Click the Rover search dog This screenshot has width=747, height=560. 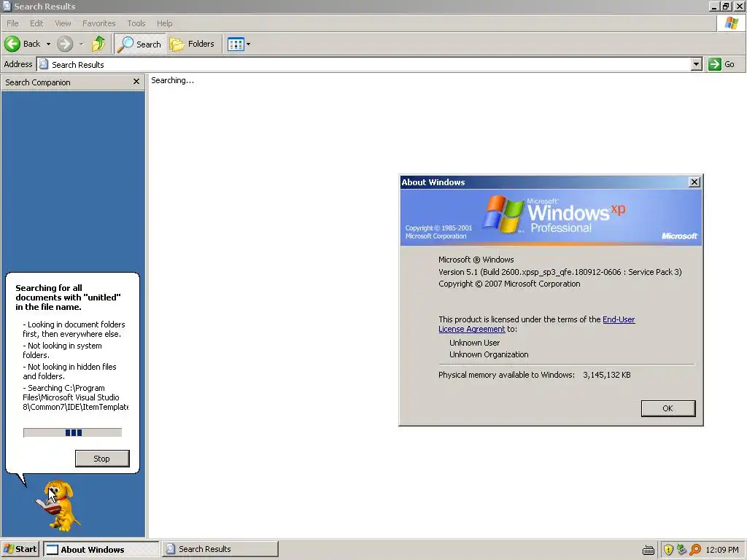pyautogui.click(x=58, y=505)
